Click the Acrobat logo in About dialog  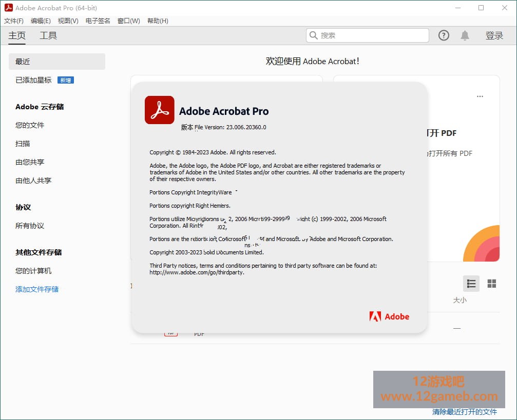(160, 110)
